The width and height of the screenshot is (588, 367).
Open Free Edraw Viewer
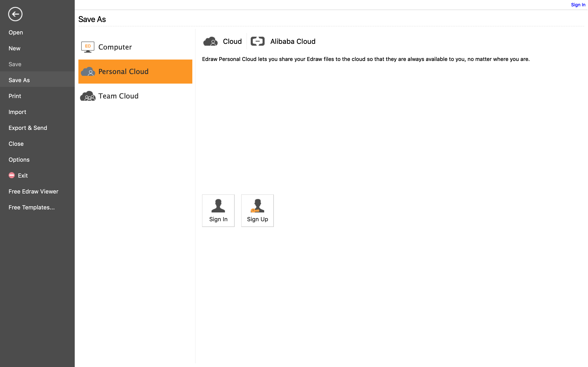[x=33, y=191]
